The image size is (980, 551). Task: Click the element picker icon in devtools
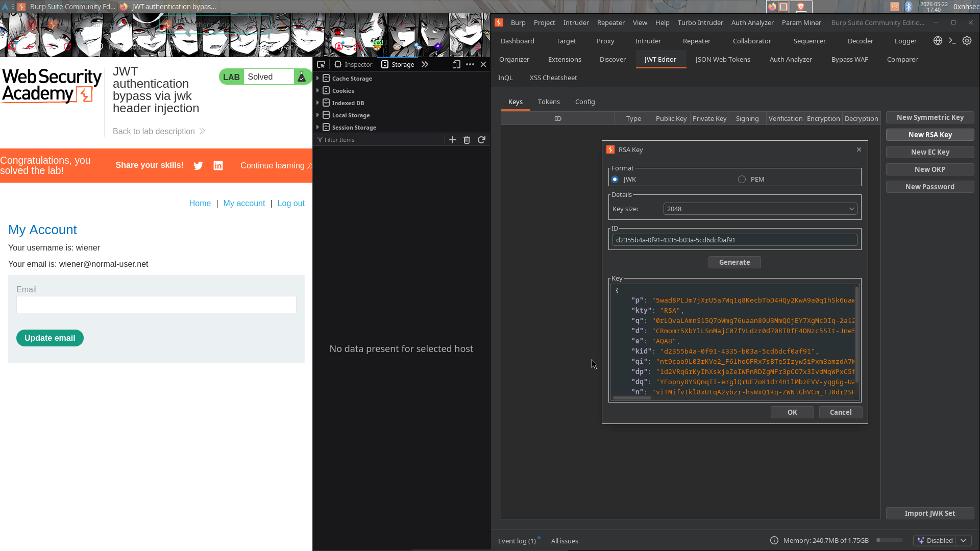(321, 64)
